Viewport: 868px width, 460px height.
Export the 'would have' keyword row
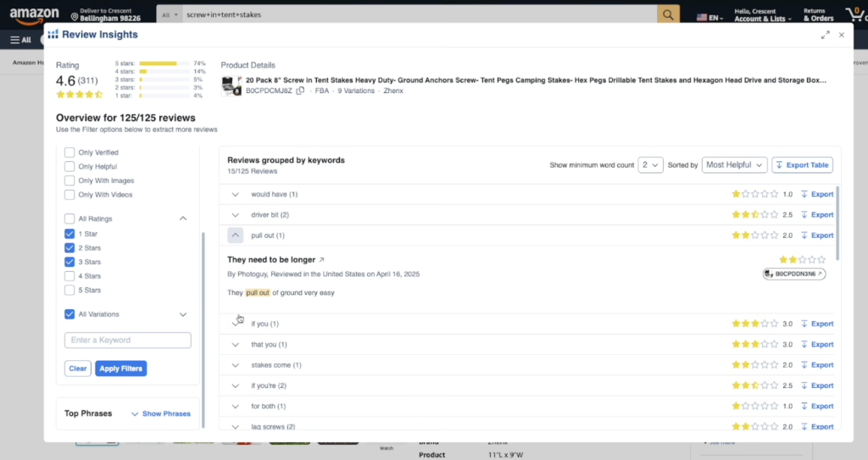[817, 194]
